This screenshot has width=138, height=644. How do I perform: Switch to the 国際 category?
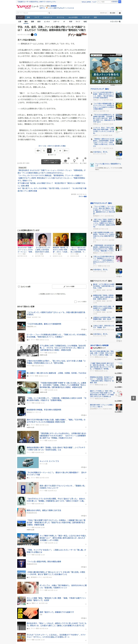click(32, 21)
